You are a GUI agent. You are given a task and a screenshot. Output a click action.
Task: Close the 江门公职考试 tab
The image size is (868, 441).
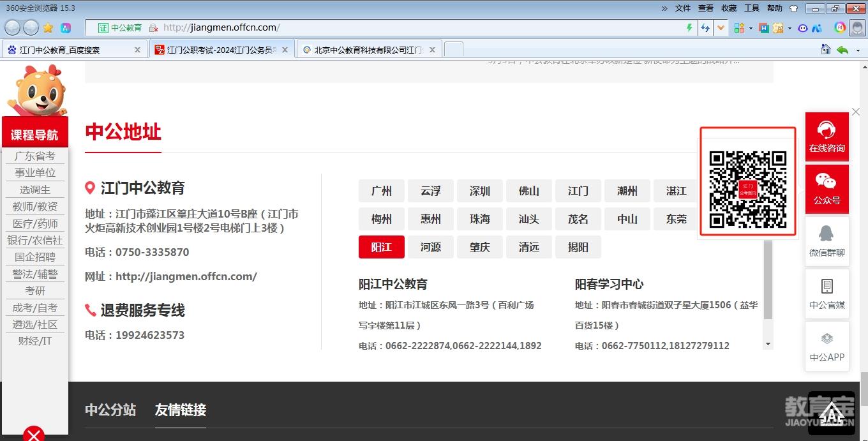click(285, 50)
